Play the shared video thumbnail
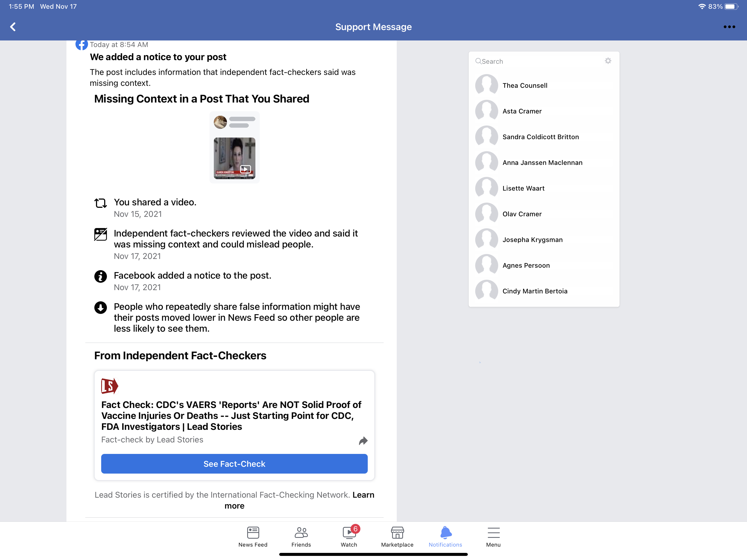 tap(234, 158)
